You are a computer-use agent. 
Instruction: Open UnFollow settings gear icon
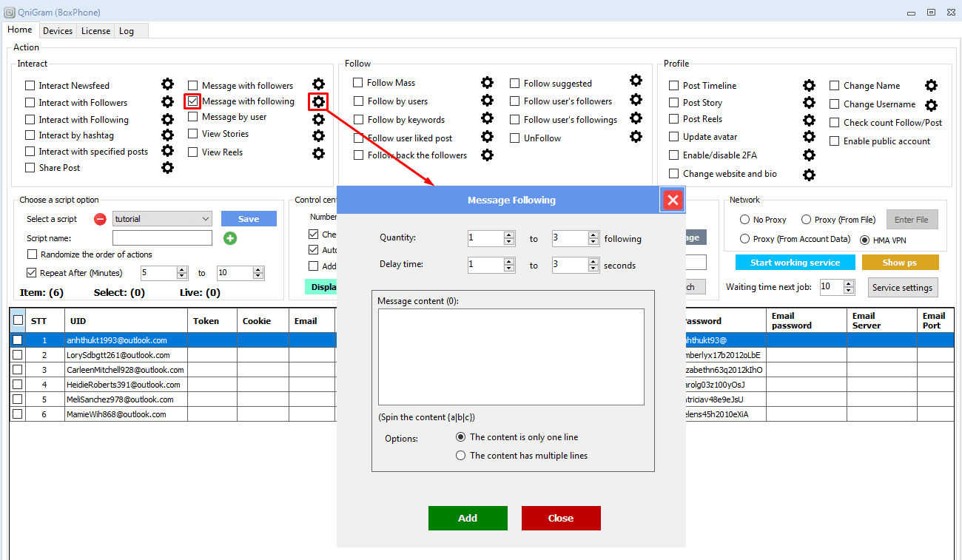636,136
